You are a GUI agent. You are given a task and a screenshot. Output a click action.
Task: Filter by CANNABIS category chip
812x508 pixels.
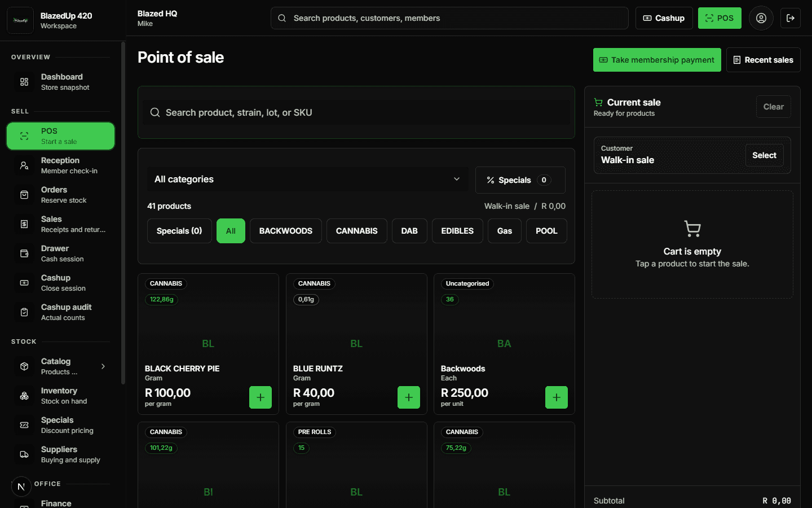[x=356, y=231]
